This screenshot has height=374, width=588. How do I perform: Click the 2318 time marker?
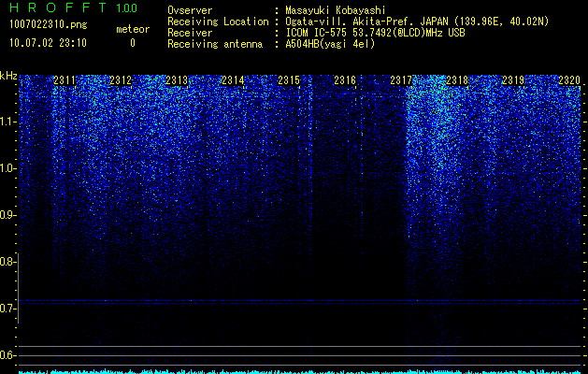point(457,80)
